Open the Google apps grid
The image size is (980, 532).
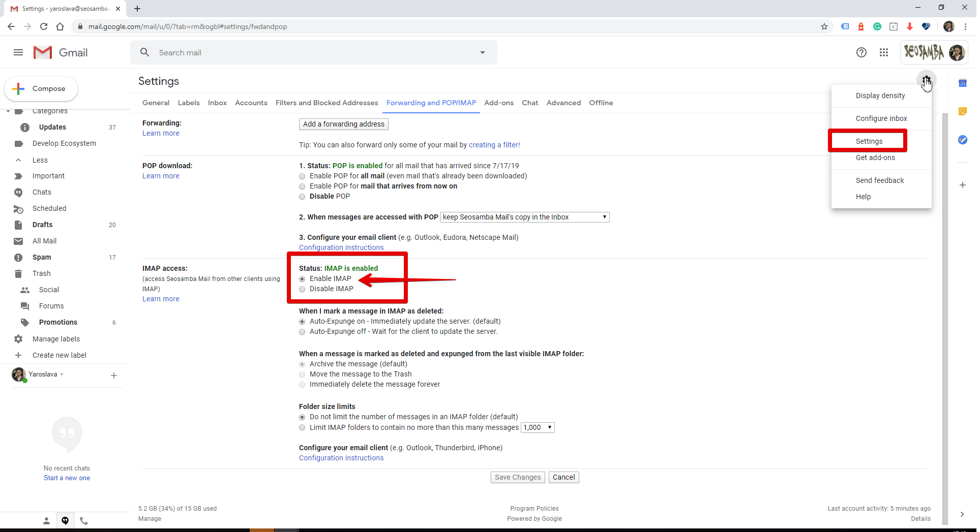pos(884,52)
